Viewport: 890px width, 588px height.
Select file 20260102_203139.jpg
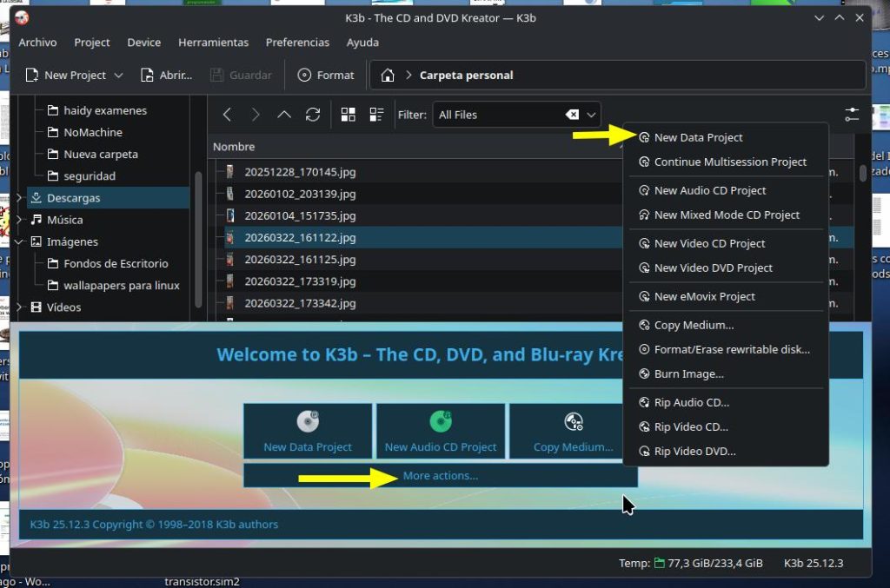[300, 194]
